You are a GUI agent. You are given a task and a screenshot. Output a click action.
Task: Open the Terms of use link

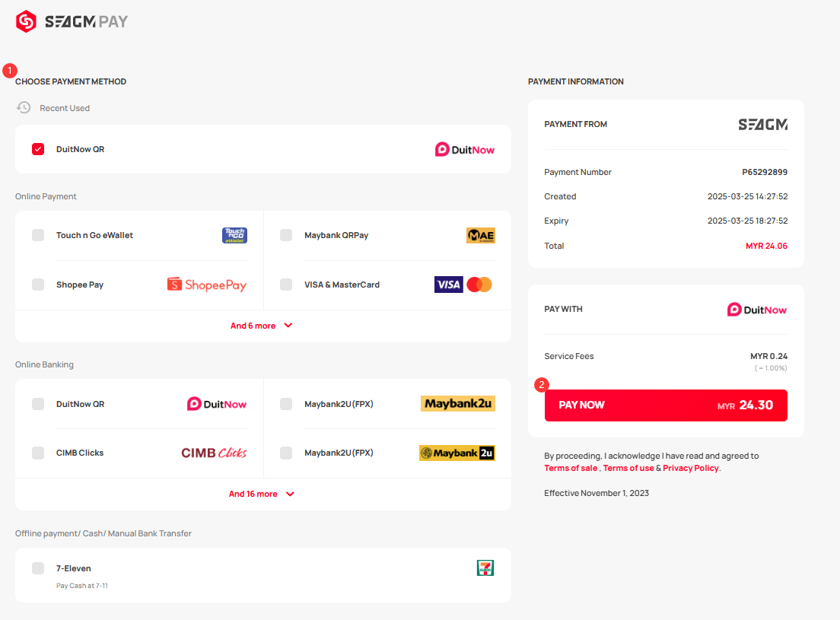coord(628,468)
